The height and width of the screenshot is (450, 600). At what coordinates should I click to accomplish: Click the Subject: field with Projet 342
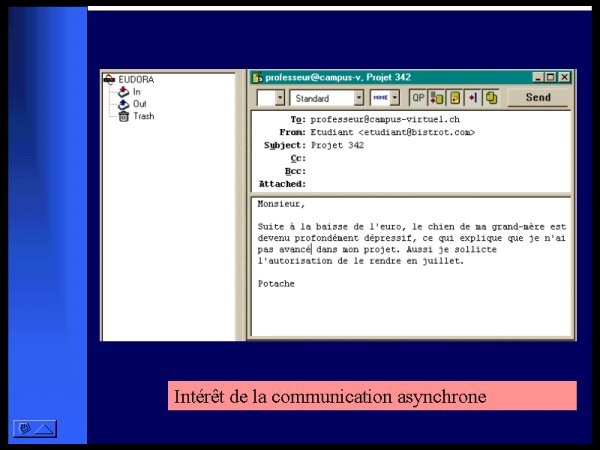(x=439, y=145)
